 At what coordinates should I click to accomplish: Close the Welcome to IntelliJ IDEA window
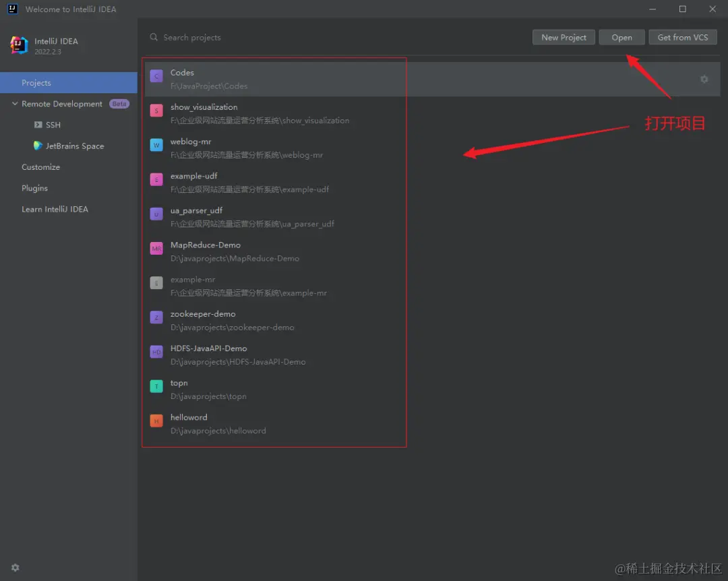[x=712, y=9]
